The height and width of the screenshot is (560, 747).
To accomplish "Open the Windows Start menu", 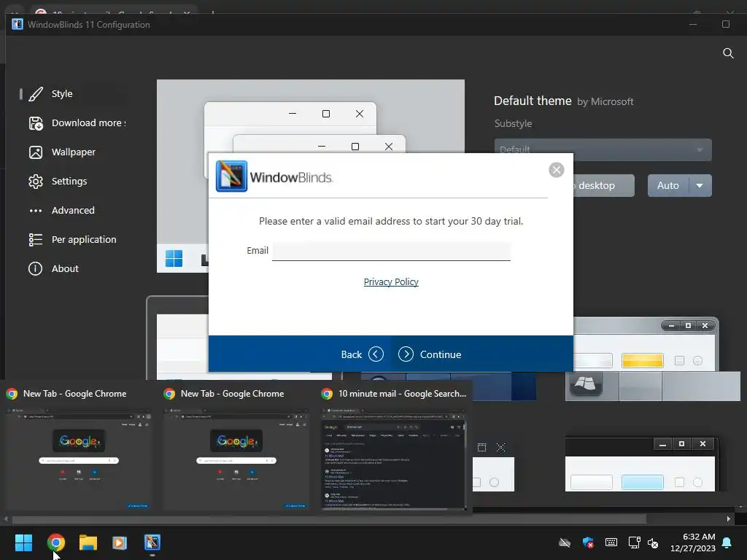I will [x=23, y=542].
